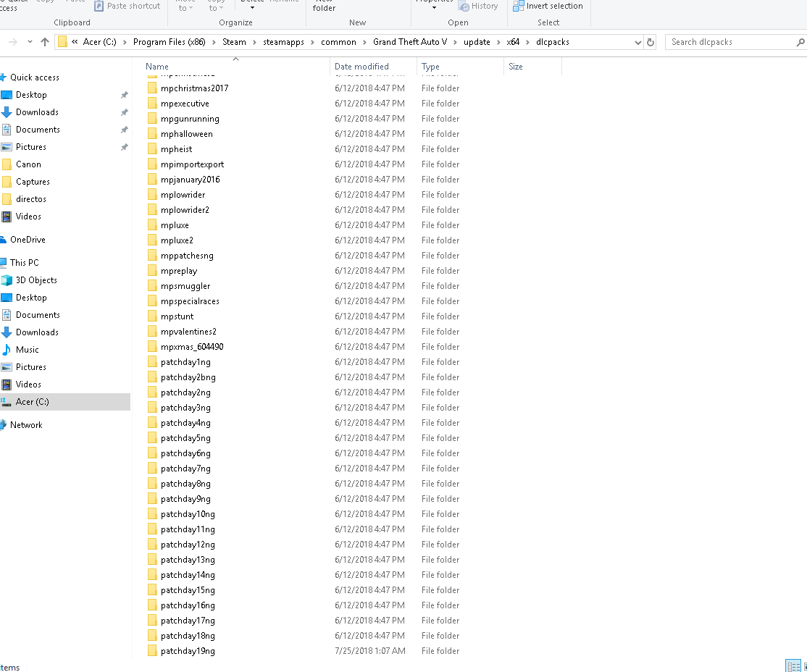This screenshot has width=807, height=672.
Task: Select 3D Objects in the sidebar
Action: click(36, 280)
